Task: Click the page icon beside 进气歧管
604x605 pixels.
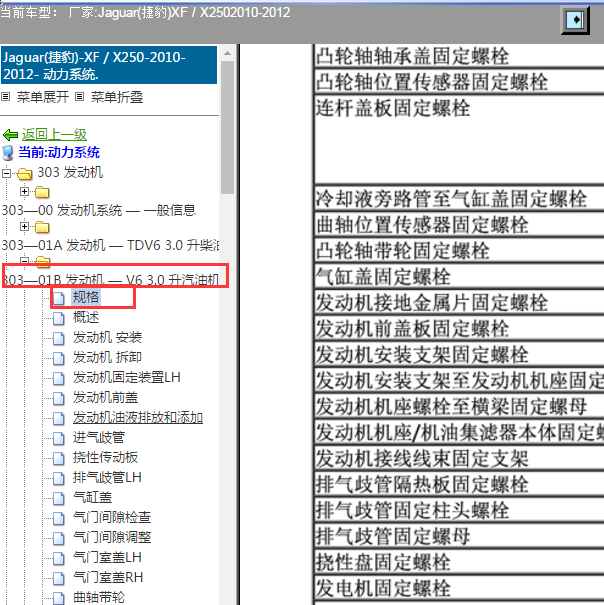Action: click(59, 438)
